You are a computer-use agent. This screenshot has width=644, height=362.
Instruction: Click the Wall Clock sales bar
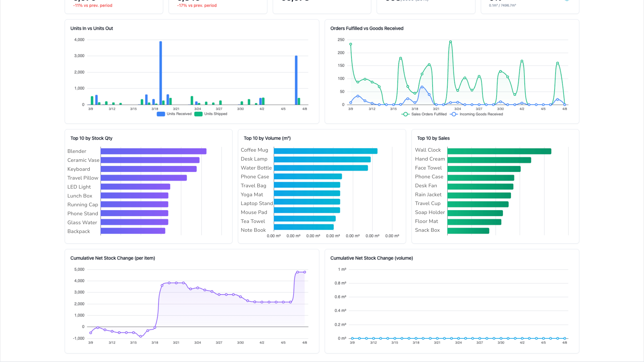(499, 151)
